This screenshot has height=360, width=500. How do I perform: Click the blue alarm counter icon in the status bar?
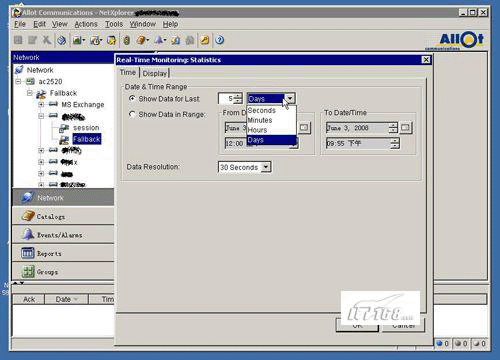440,343
